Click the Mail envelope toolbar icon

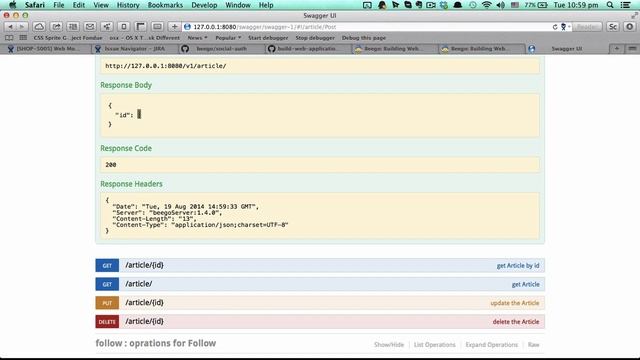tap(90, 27)
